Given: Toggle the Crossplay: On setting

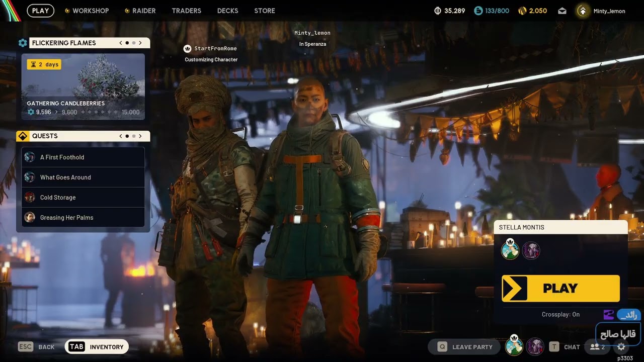Looking at the screenshot, I should 560,314.
